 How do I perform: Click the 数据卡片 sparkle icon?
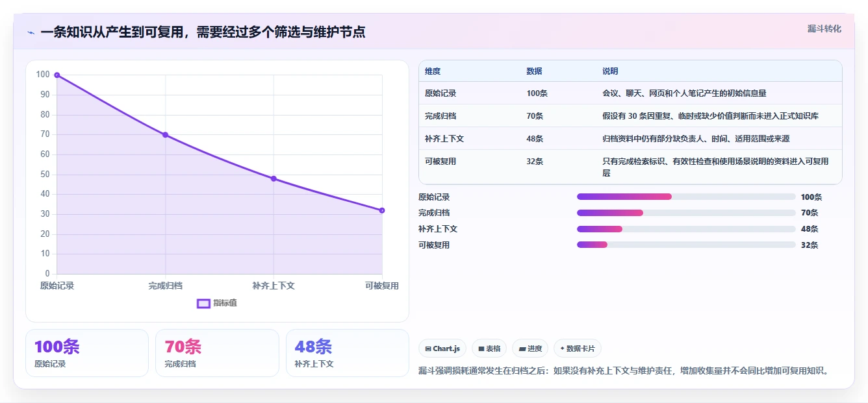click(x=562, y=348)
